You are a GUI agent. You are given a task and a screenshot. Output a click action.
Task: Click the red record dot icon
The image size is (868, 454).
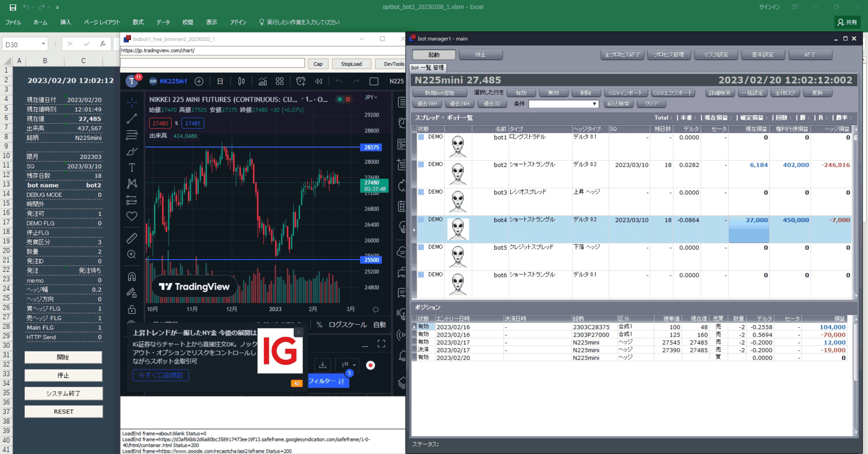[370, 365]
